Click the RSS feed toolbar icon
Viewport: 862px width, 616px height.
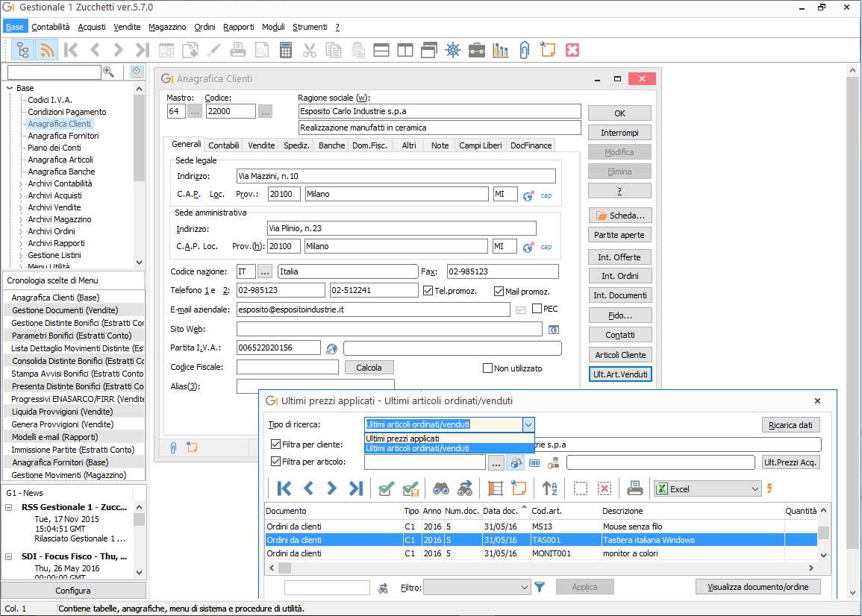pos(47,51)
